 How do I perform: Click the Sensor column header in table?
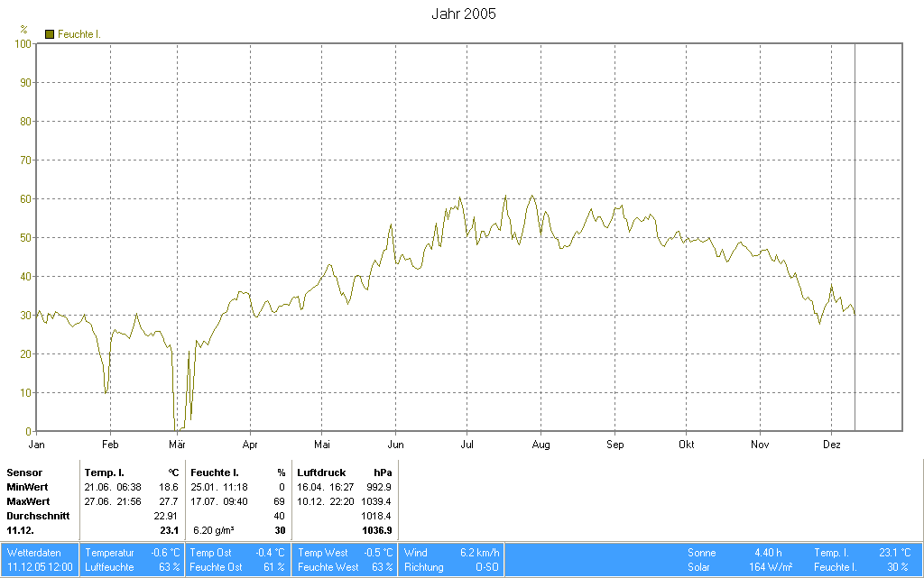click(23, 472)
